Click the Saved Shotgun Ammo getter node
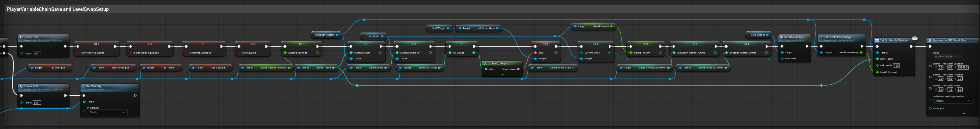980x129 pixels. [x=703, y=68]
